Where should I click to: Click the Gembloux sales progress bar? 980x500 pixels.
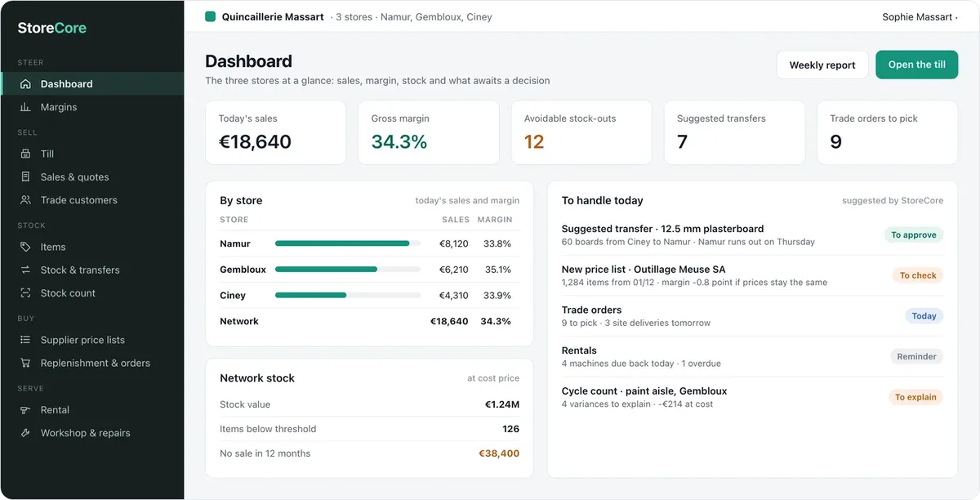coord(348,269)
